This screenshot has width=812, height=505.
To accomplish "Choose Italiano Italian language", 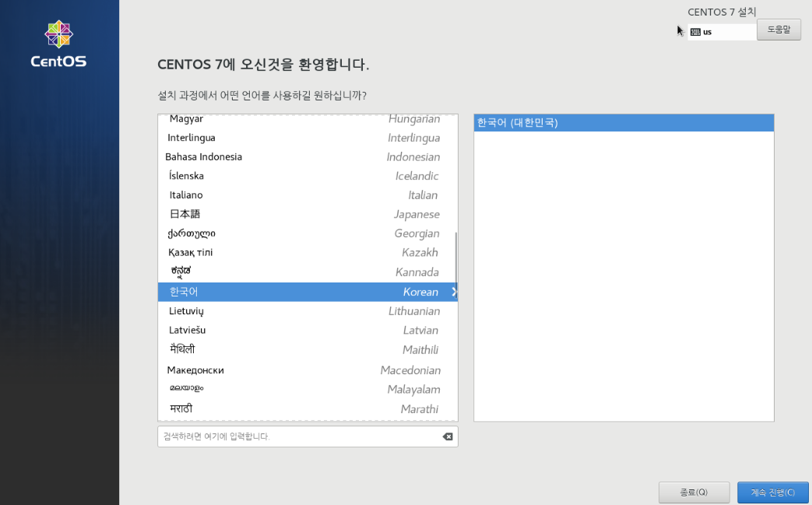I will 308,195.
